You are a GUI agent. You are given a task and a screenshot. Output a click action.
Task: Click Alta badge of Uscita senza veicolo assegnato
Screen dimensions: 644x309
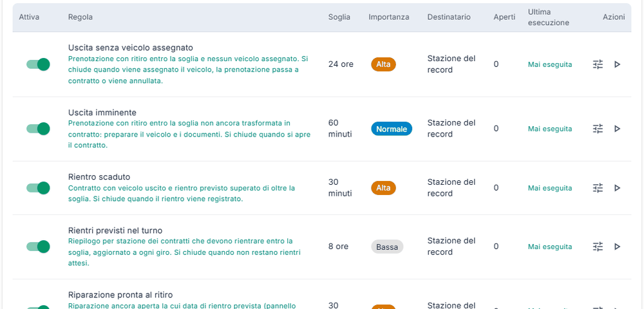coord(384,64)
